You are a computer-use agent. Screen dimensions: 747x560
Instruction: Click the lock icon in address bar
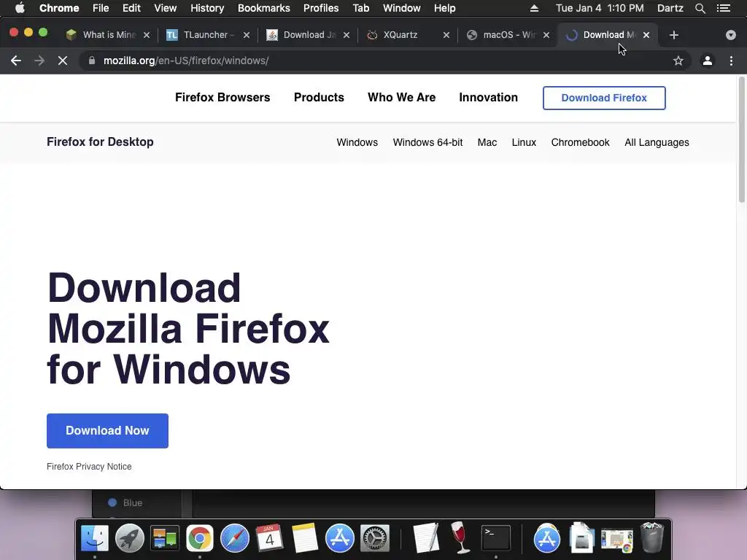(x=92, y=61)
